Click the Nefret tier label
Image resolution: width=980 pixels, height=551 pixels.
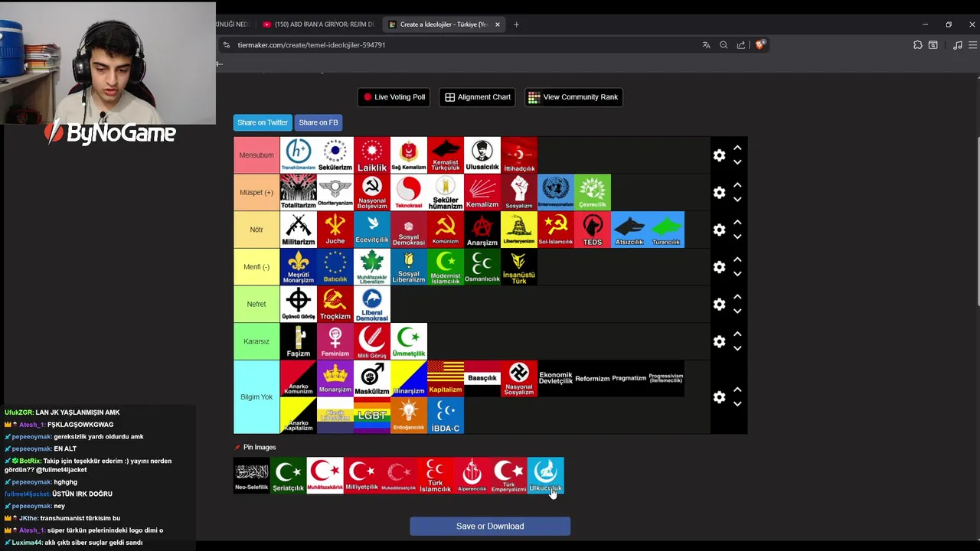(x=256, y=304)
